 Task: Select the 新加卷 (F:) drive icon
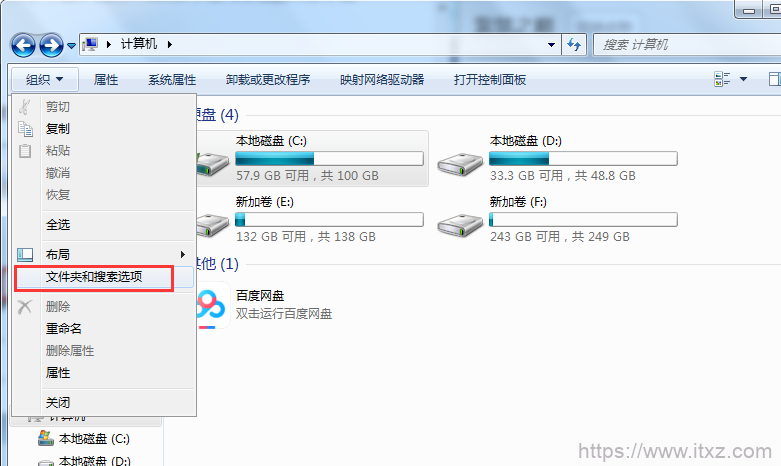point(460,225)
